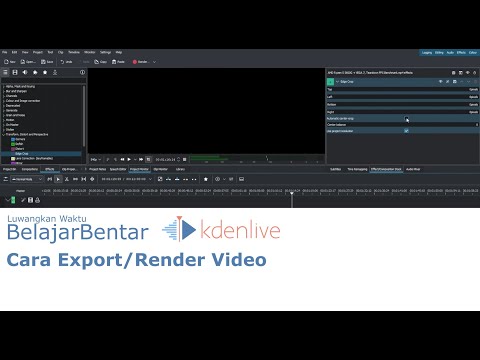480x360 pixels.
Task: Click the effects search field
Action: (43, 80)
